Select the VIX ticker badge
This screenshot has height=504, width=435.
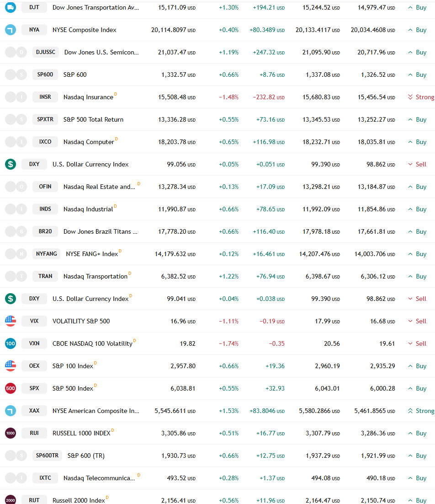[x=34, y=321]
